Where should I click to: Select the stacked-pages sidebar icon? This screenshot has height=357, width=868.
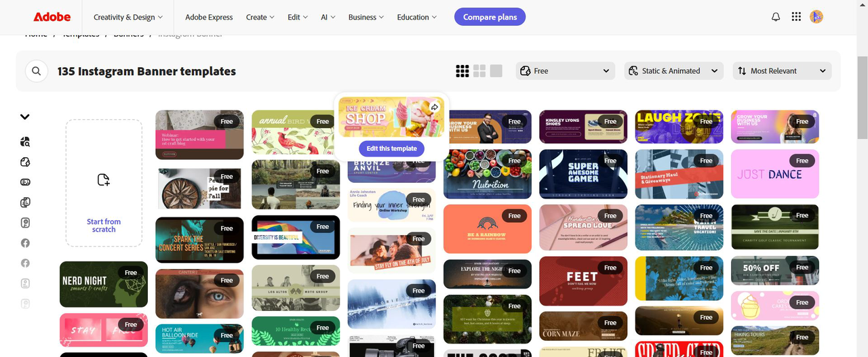point(25,202)
